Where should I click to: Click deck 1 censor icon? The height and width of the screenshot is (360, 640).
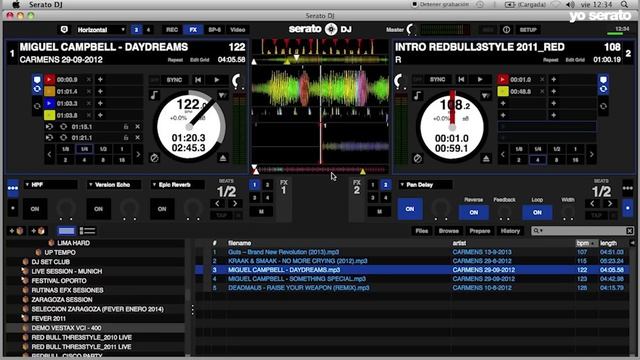click(x=154, y=158)
